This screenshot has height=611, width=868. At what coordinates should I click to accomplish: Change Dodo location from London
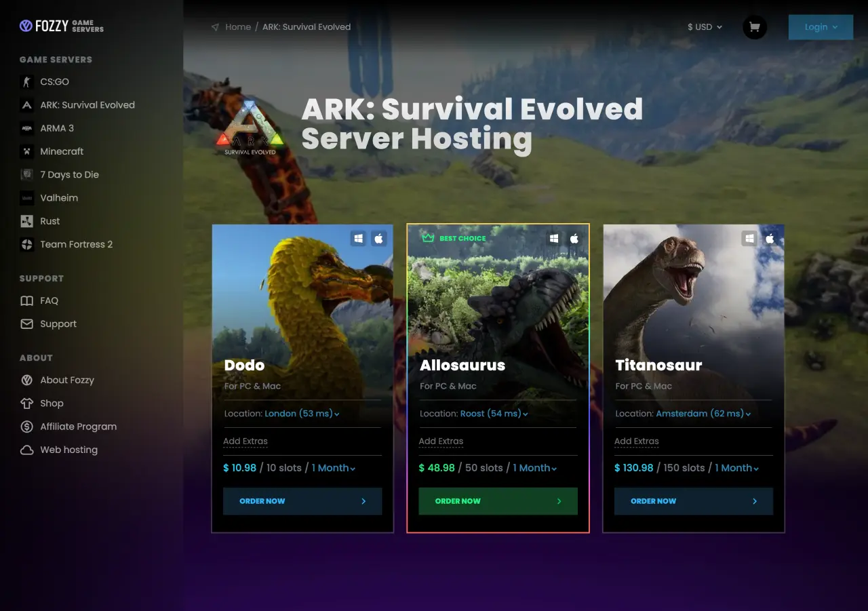pos(302,414)
